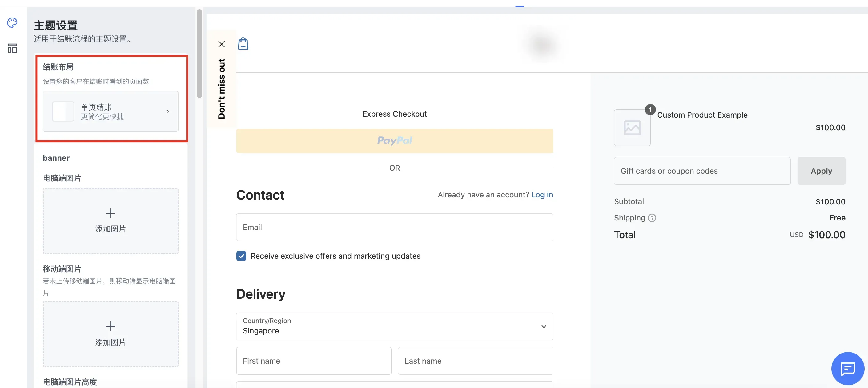The width and height of the screenshot is (868, 388).
Task: Click the settings panel scrollbar
Action: (x=199, y=54)
